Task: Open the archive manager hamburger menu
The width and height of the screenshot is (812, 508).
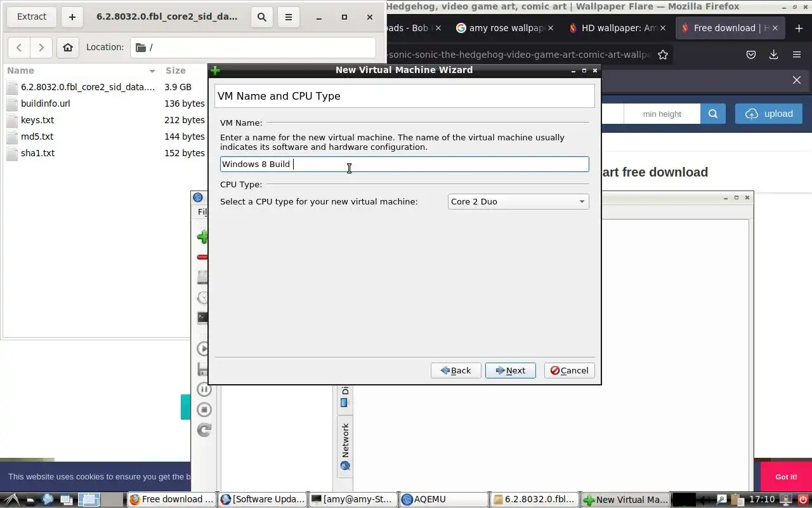Action: [x=289, y=17]
